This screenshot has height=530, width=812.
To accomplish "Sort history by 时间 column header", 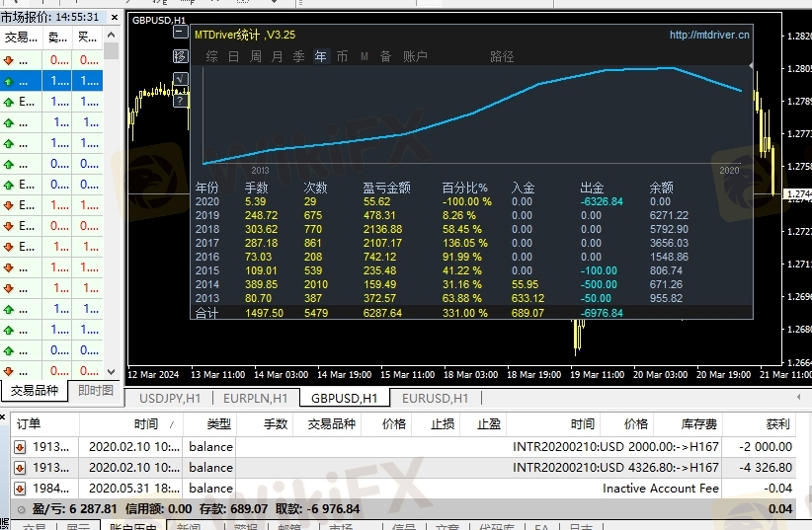I will click(x=145, y=423).
